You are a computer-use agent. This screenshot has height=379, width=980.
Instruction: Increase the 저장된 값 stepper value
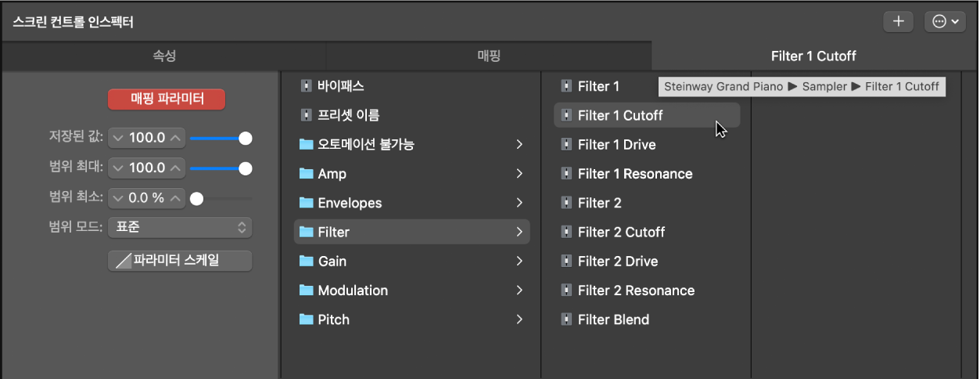(x=176, y=139)
